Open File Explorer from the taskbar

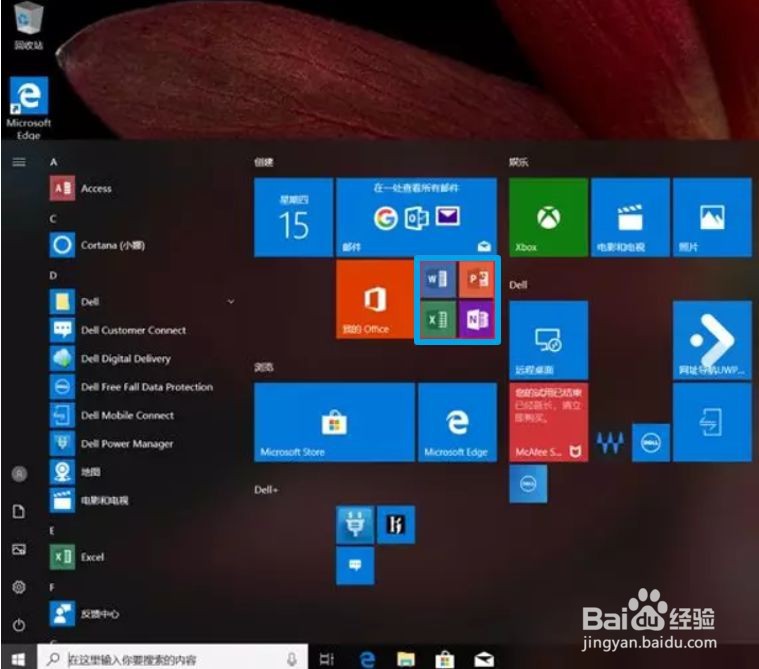pos(406,659)
